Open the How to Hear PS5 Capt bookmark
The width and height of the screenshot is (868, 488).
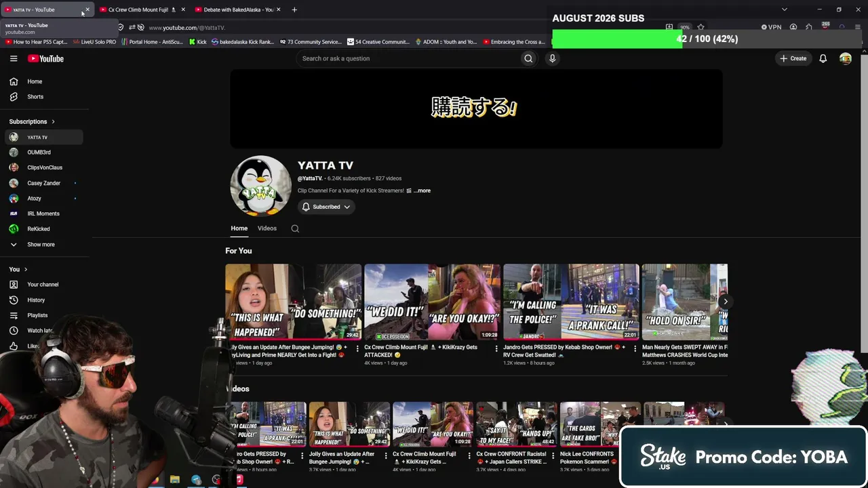click(36, 42)
